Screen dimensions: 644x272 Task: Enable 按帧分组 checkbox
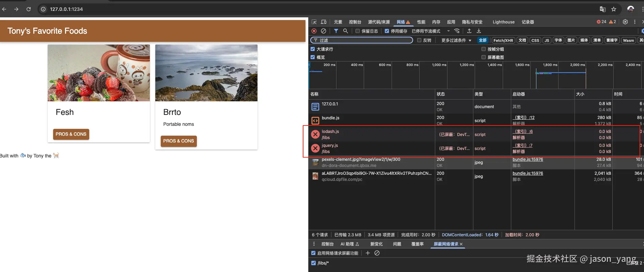(484, 49)
